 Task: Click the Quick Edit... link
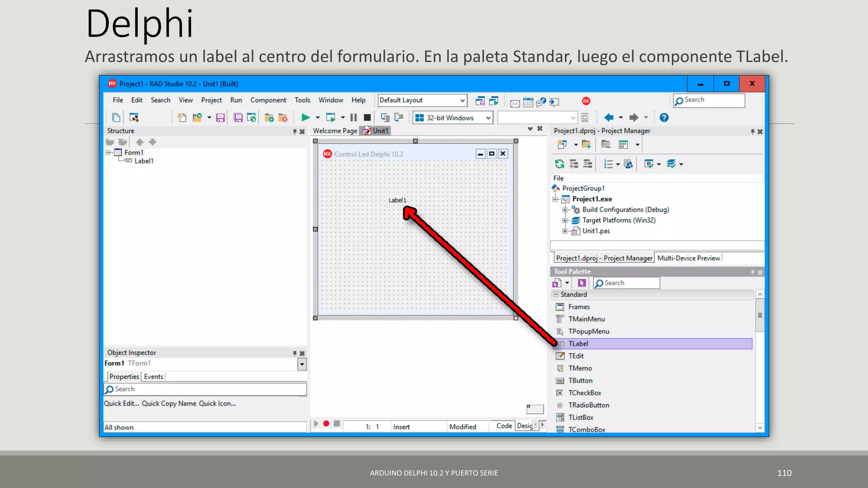tap(122, 403)
